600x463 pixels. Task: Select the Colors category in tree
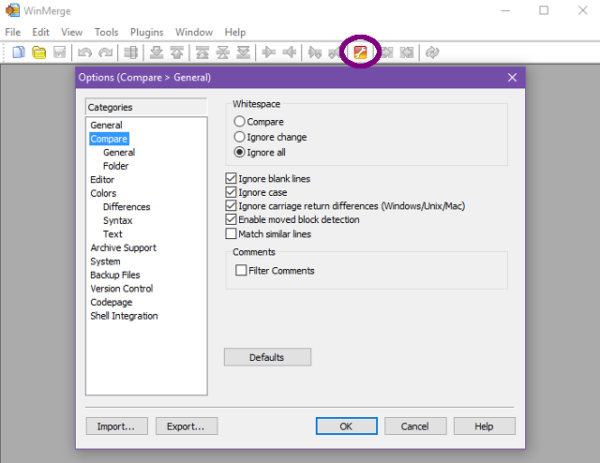pyautogui.click(x=103, y=193)
